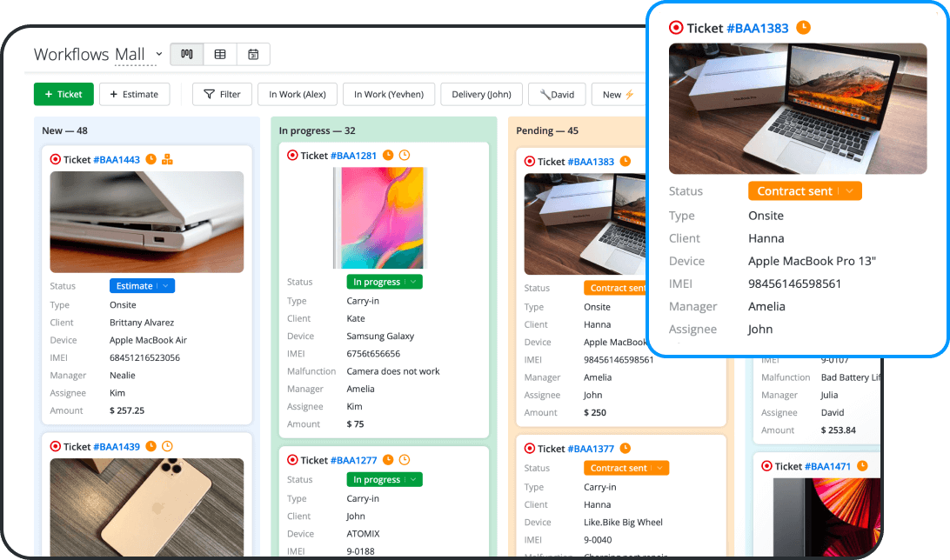Screen dimensions: 950x560
Task: Create a new ticket with the Ticket button
Action: coord(63,94)
